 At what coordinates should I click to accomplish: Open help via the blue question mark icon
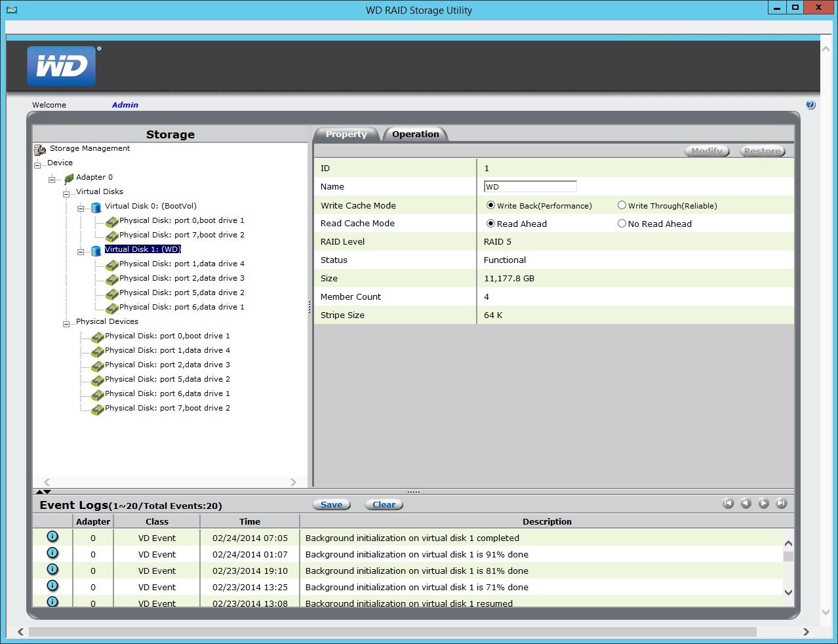(810, 105)
